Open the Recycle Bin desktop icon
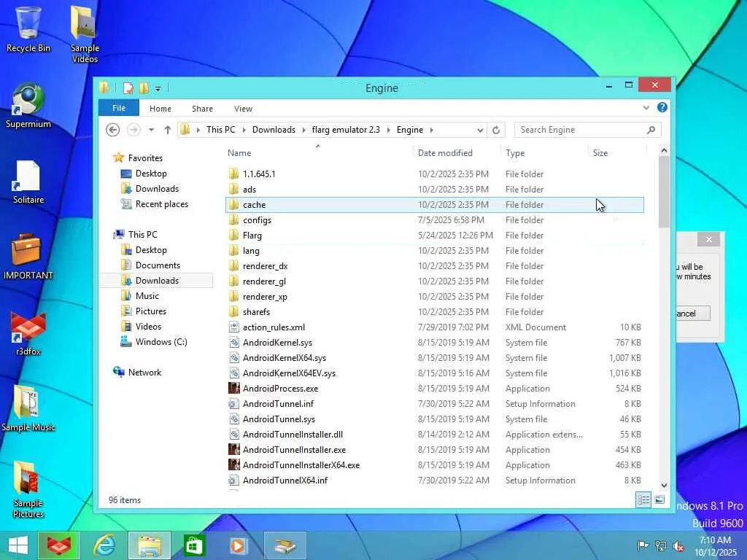The width and height of the screenshot is (747, 560). click(28, 29)
